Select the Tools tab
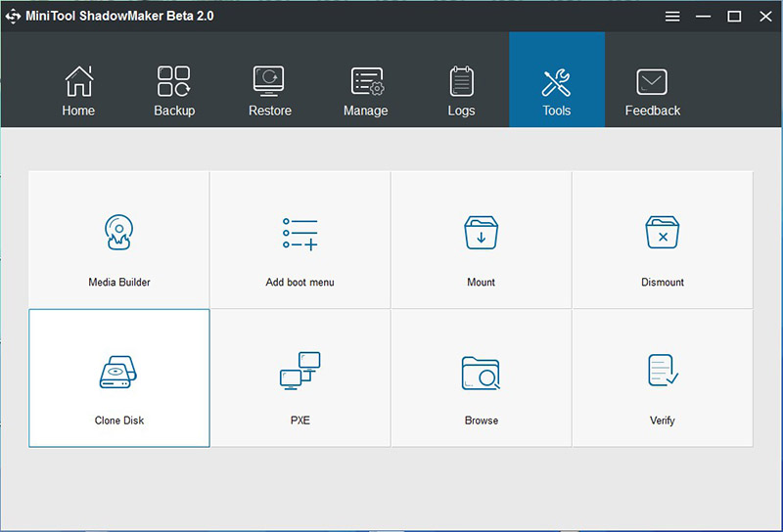The width and height of the screenshot is (783, 532). (x=557, y=91)
